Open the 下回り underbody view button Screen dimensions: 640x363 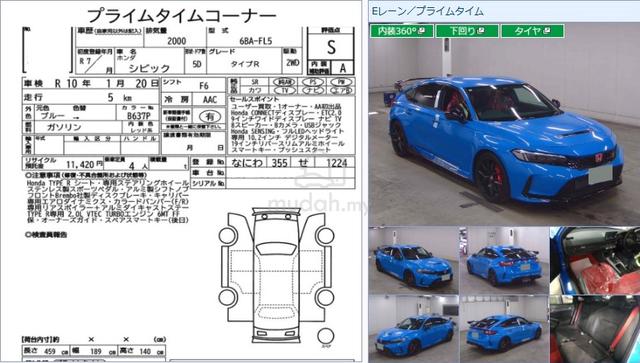point(467,31)
